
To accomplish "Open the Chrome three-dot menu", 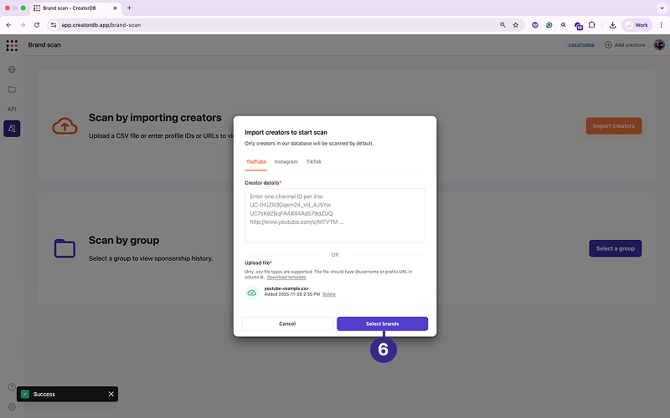I will pyautogui.click(x=660, y=24).
